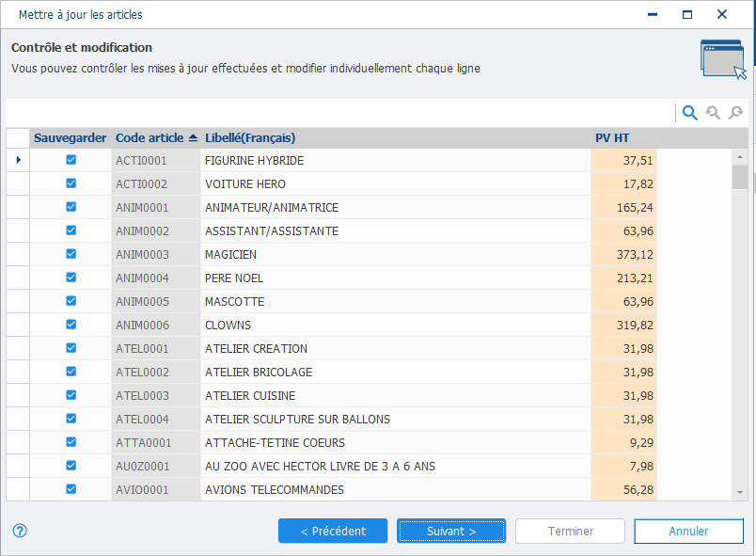The width and height of the screenshot is (756, 556).
Task: Click the find next search icon
Action: 735,113
